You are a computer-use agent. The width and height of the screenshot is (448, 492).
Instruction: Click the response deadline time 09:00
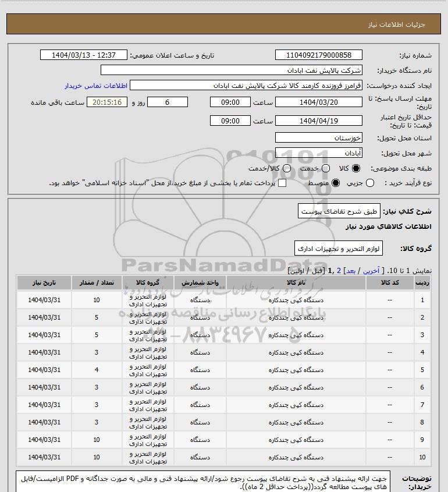(x=230, y=102)
